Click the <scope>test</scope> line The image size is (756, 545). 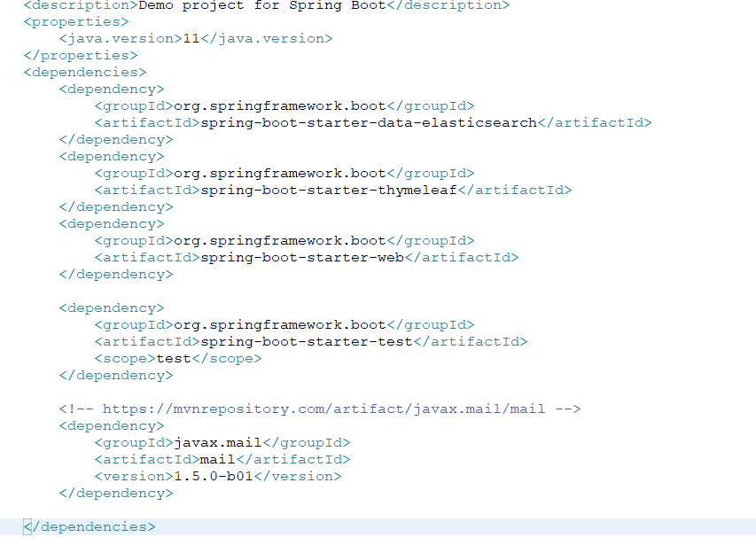click(x=178, y=359)
